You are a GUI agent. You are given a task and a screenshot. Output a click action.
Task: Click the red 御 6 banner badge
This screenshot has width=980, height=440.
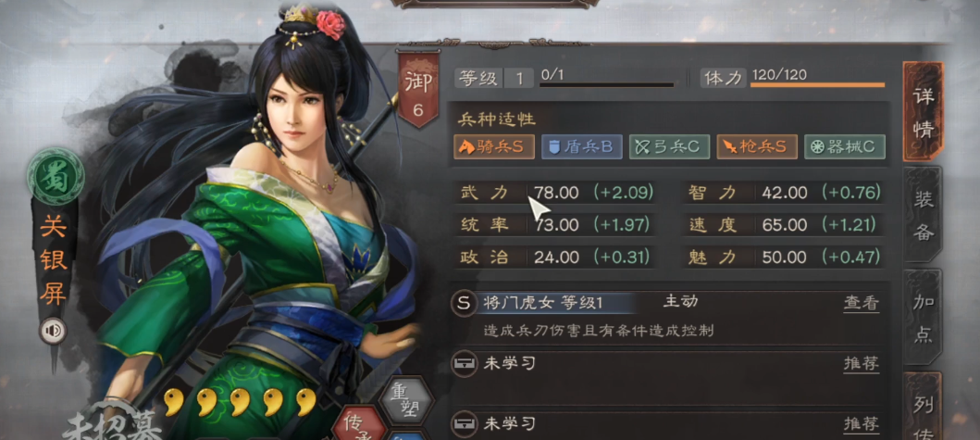(x=418, y=91)
